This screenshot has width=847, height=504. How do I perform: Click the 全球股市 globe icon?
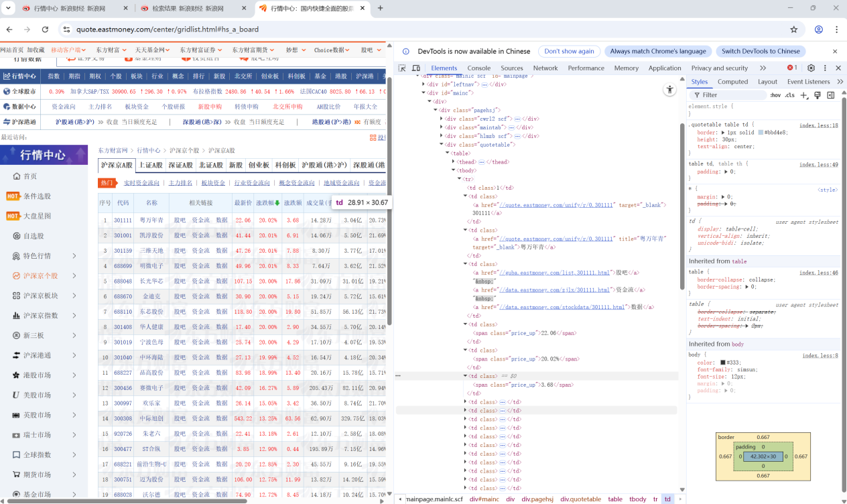click(6, 91)
